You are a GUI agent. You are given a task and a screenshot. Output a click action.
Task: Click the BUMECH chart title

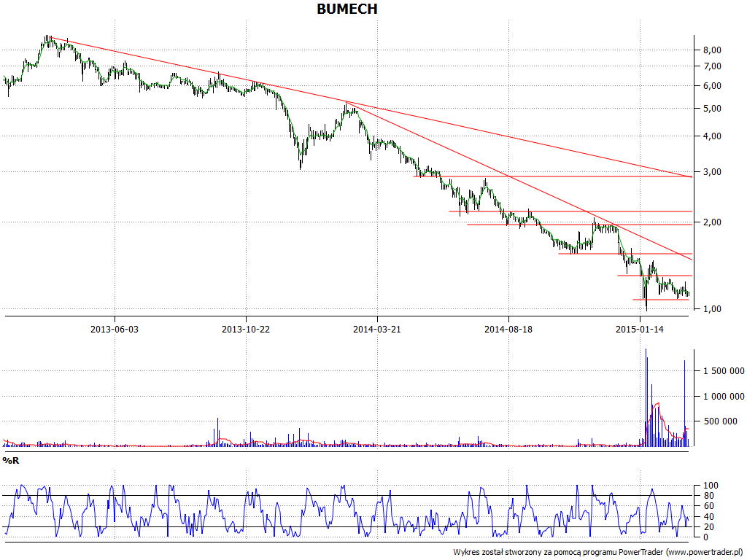pos(347,9)
